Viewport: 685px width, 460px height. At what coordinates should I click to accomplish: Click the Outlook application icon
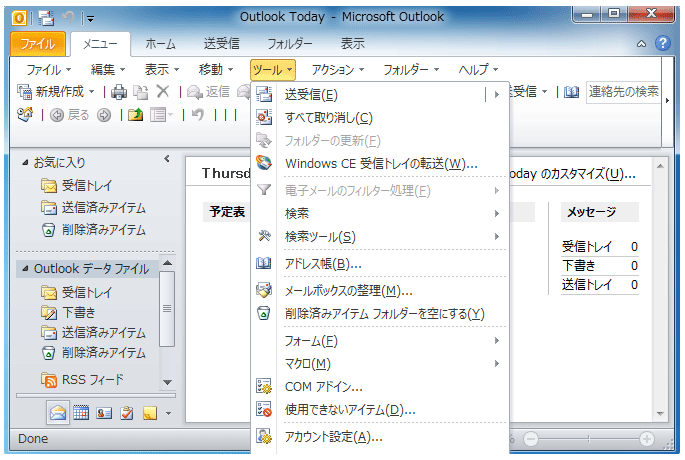(19, 18)
